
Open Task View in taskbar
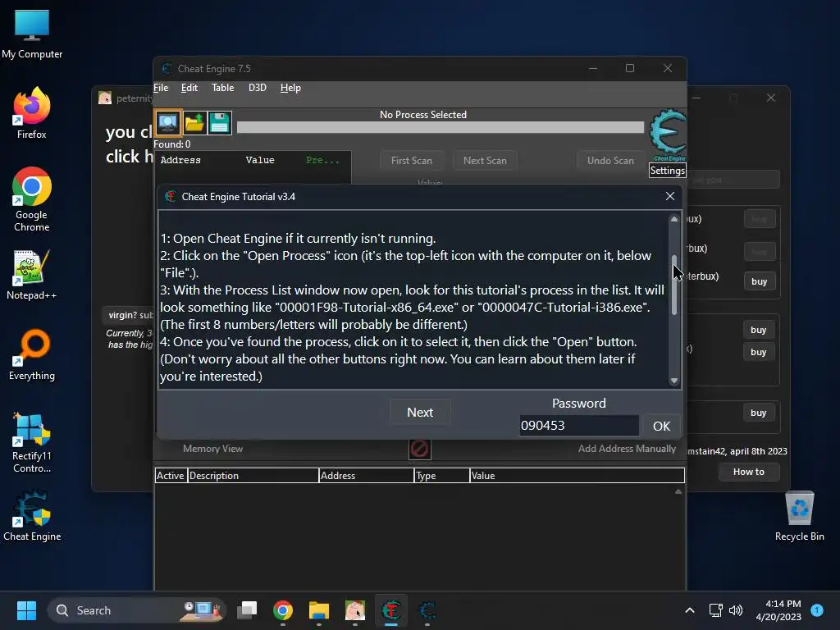click(x=247, y=610)
